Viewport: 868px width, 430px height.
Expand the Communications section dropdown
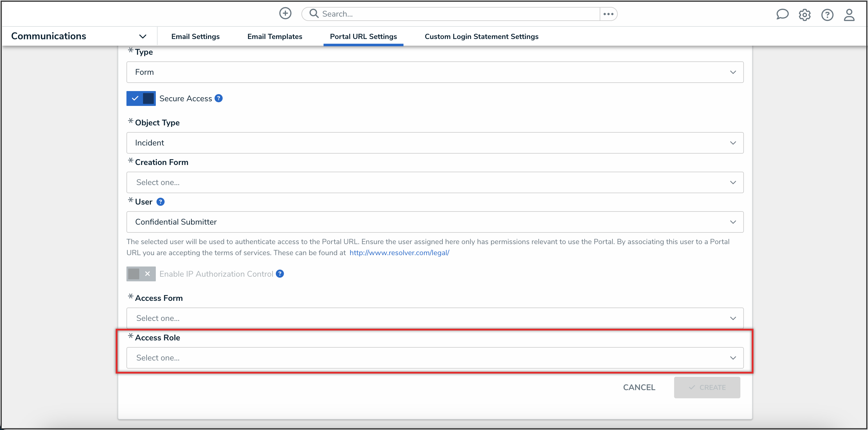click(142, 36)
